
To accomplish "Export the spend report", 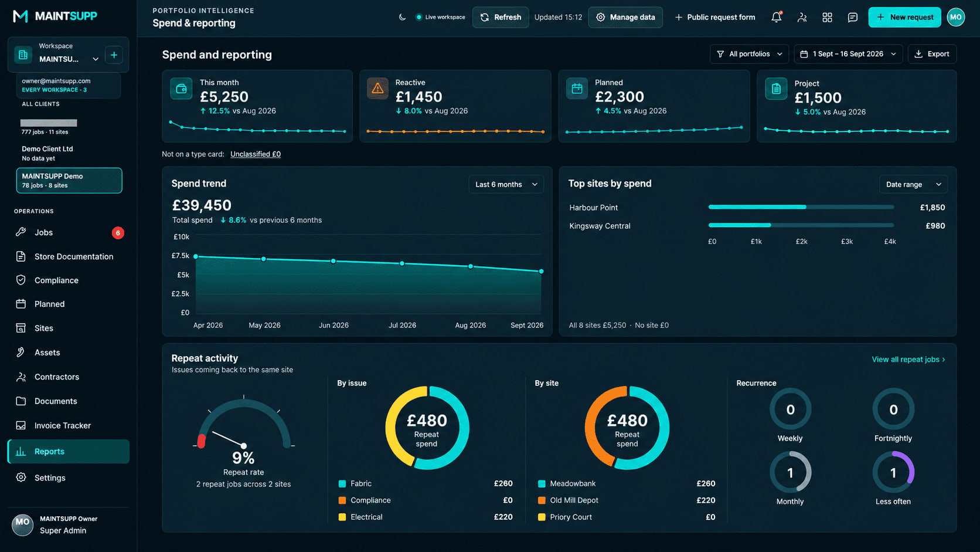I will pos(932,54).
